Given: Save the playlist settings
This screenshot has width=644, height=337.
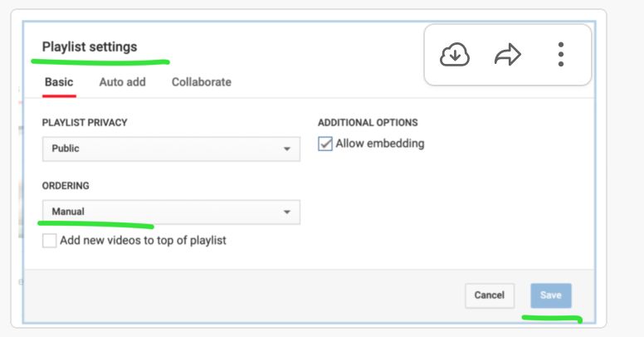Looking at the screenshot, I should click(551, 295).
